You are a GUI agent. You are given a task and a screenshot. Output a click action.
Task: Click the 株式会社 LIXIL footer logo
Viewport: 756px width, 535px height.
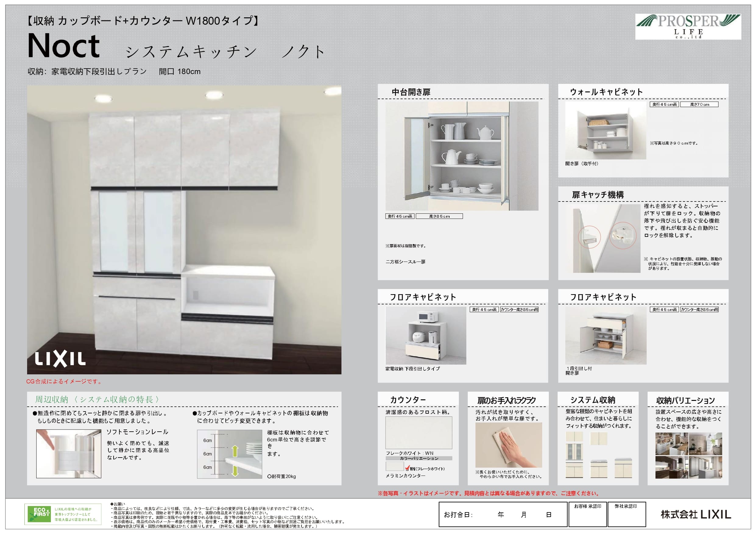(696, 514)
